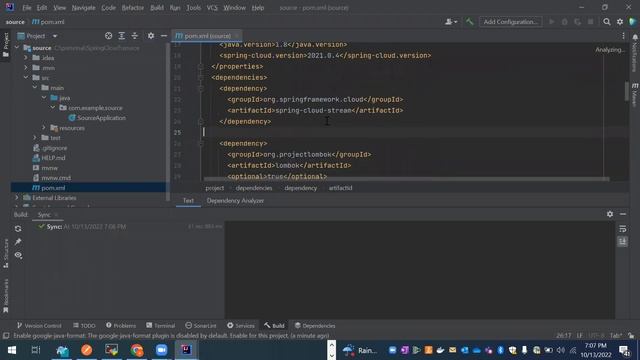Open the Problems tool window
This screenshot has width=640, height=360.
[121, 326]
